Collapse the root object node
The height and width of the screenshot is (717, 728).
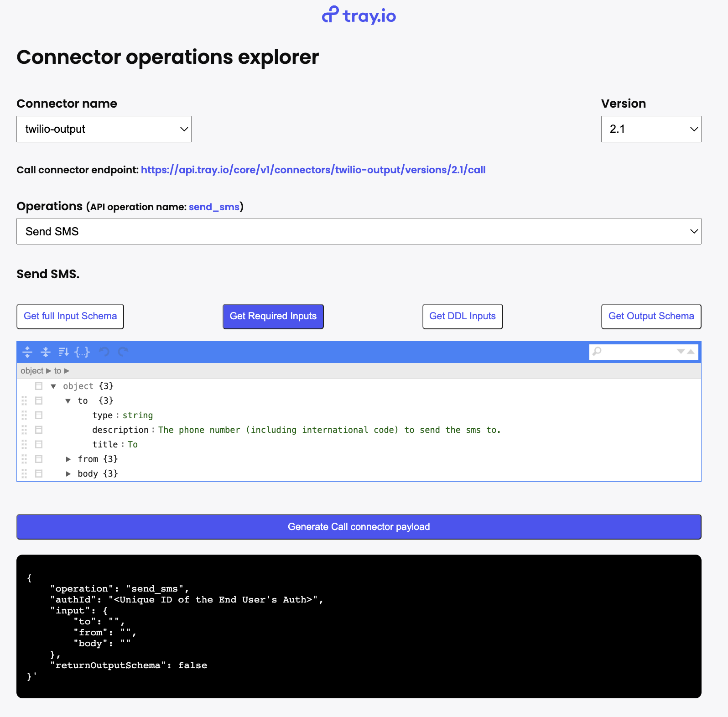[53, 386]
